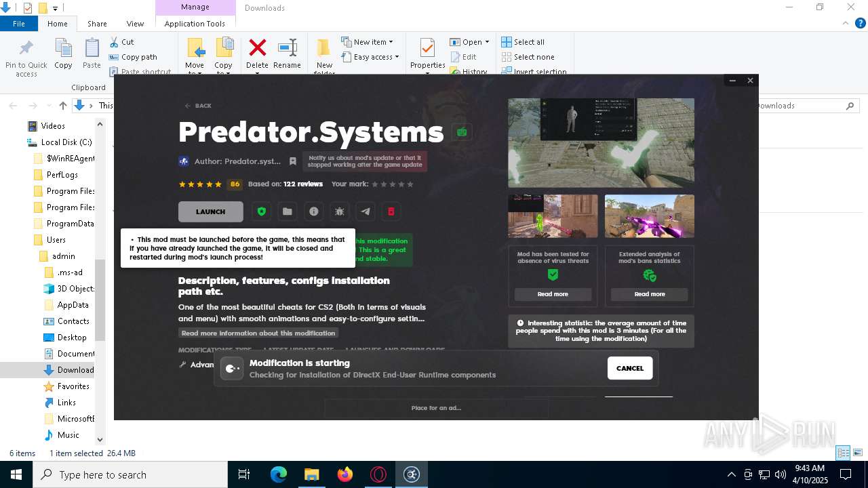This screenshot has height=488, width=868.
Task: Click the New folder icon
Action: tap(324, 47)
